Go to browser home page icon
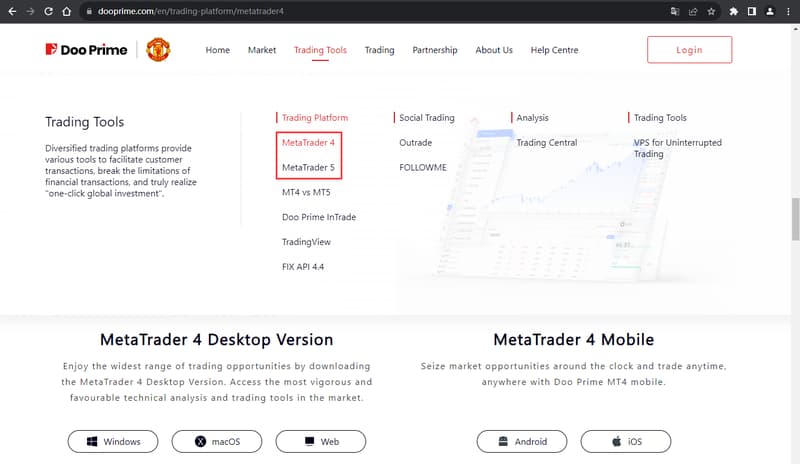This screenshot has height=464, width=800. [66, 12]
